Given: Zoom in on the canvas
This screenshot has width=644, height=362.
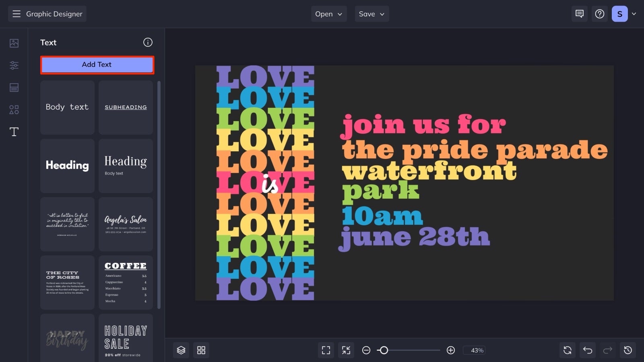Looking at the screenshot, I should click(x=451, y=350).
